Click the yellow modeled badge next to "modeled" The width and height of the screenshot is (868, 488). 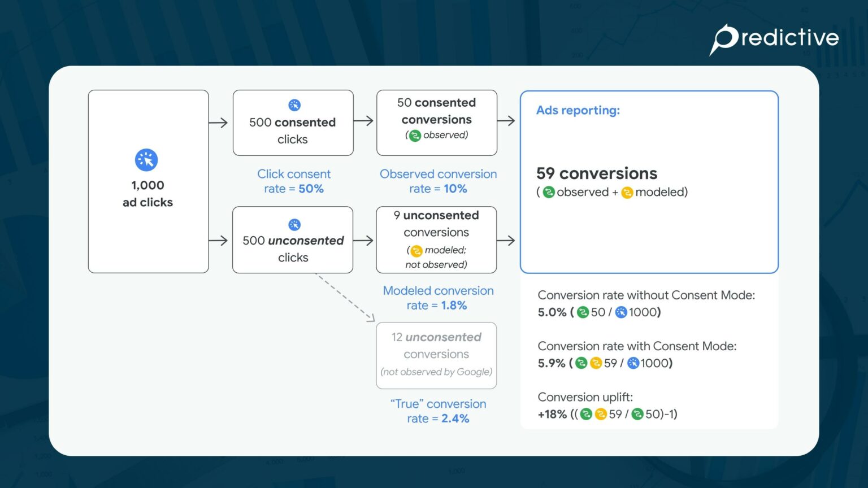627,192
